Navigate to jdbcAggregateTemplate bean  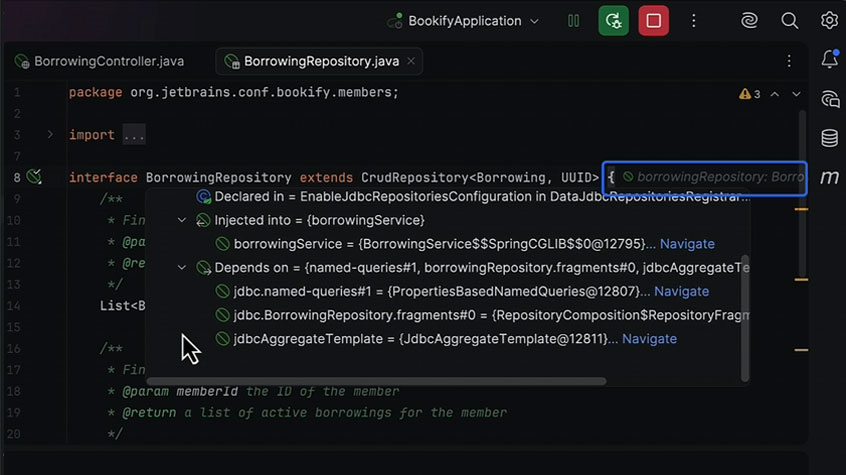649,339
